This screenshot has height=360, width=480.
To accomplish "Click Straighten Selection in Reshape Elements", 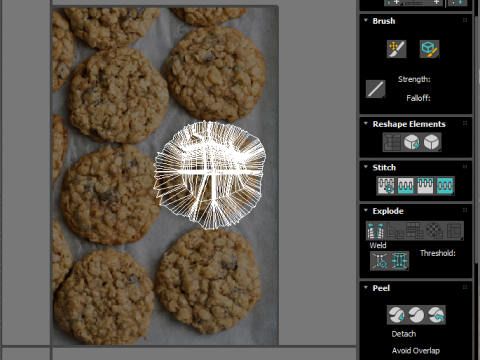I will (392, 142).
